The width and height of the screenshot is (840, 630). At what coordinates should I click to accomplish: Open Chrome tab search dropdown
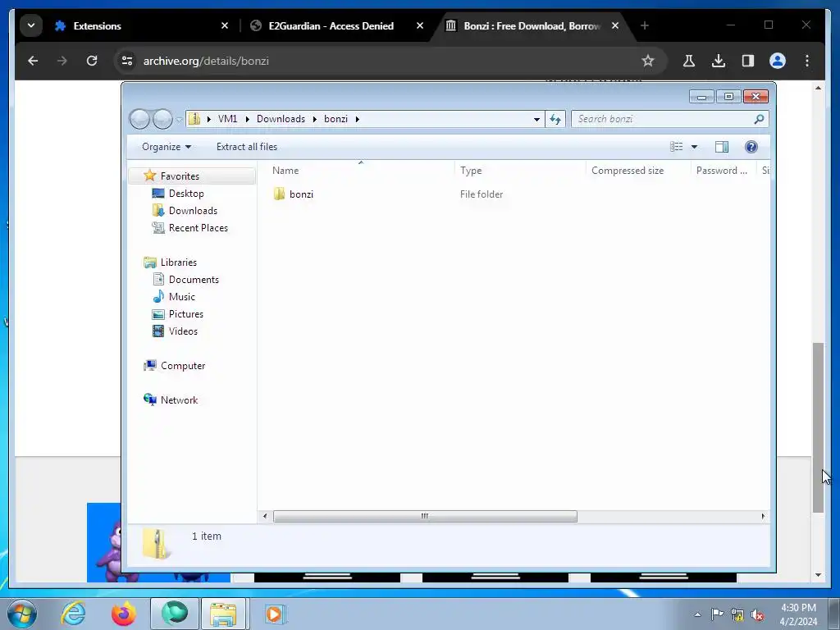click(31, 25)
